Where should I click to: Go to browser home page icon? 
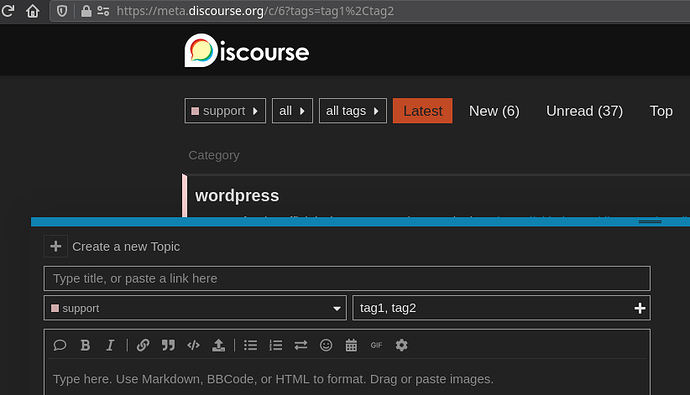tap(33, 11)
